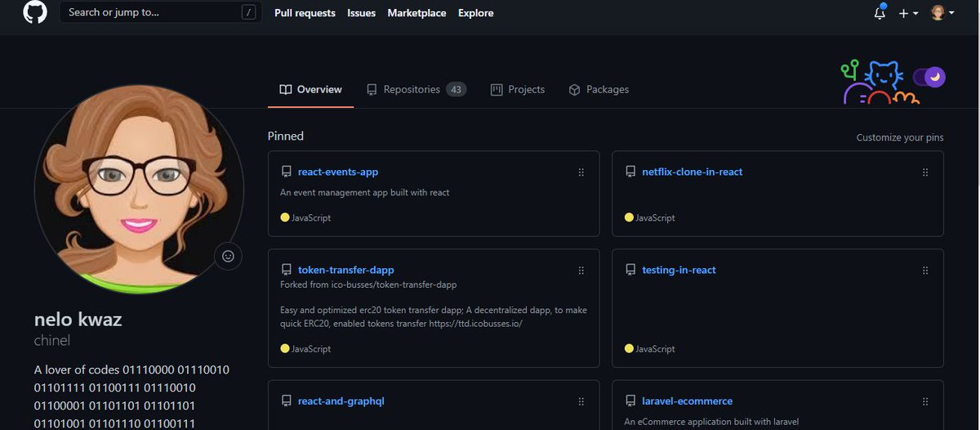Open the react-events-app repository
Viewport: 980px width, 430px height.
click(x=338, y=172)
